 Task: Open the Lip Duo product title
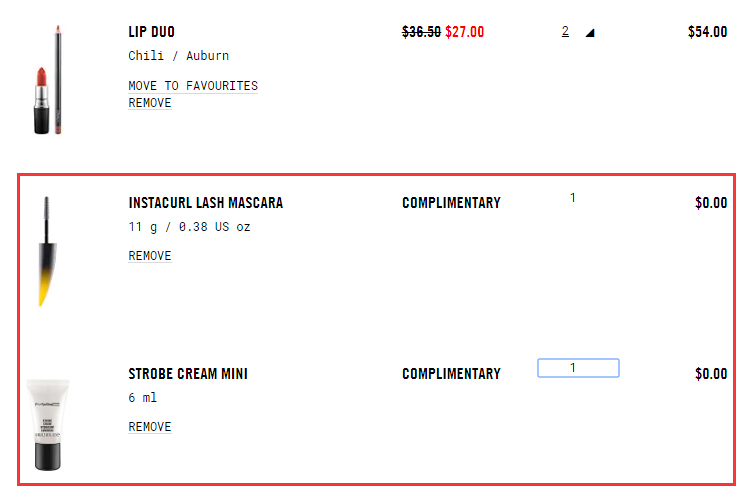point(151,32)
